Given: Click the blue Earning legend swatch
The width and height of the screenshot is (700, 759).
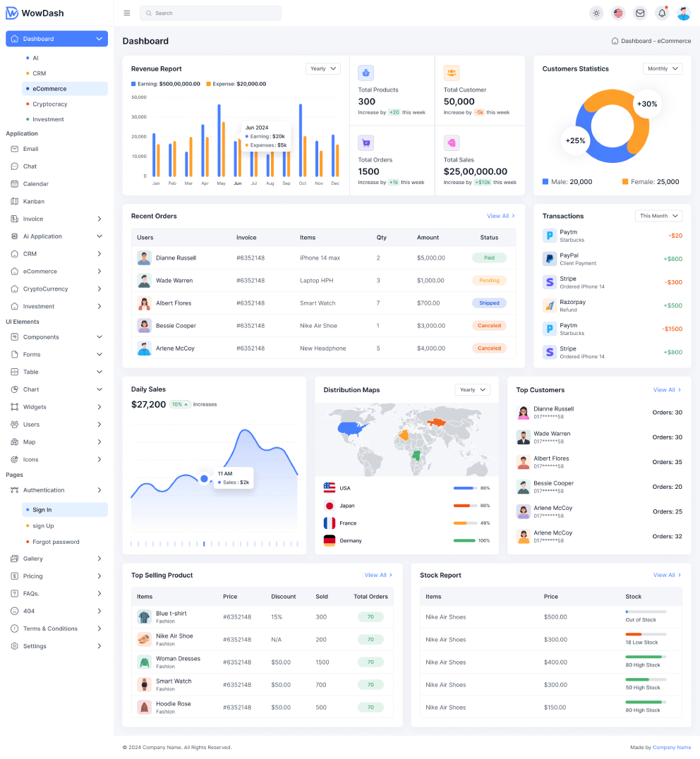Looking at the screenshot, I should (x=133, y=84).
